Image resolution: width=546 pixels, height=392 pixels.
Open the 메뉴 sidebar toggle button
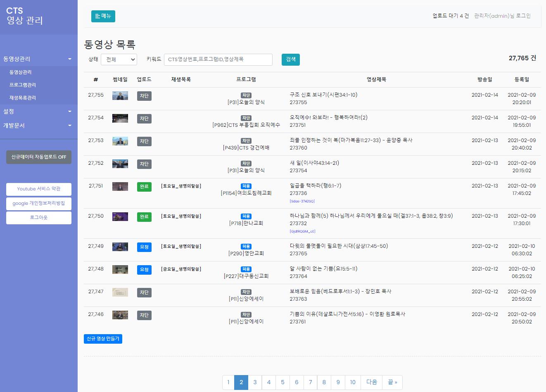(x=103, y=16)
